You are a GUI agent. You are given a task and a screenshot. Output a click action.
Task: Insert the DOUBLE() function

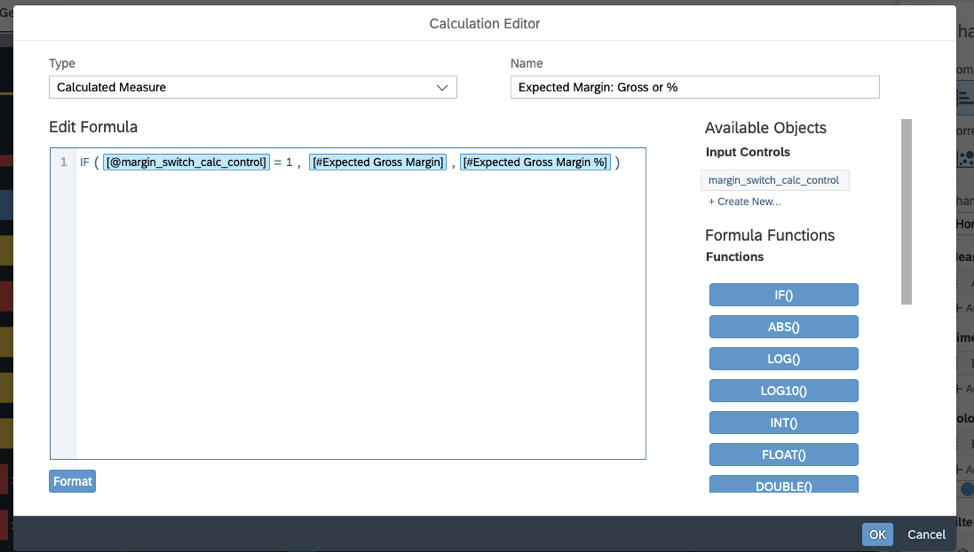(x=783, y=484)
